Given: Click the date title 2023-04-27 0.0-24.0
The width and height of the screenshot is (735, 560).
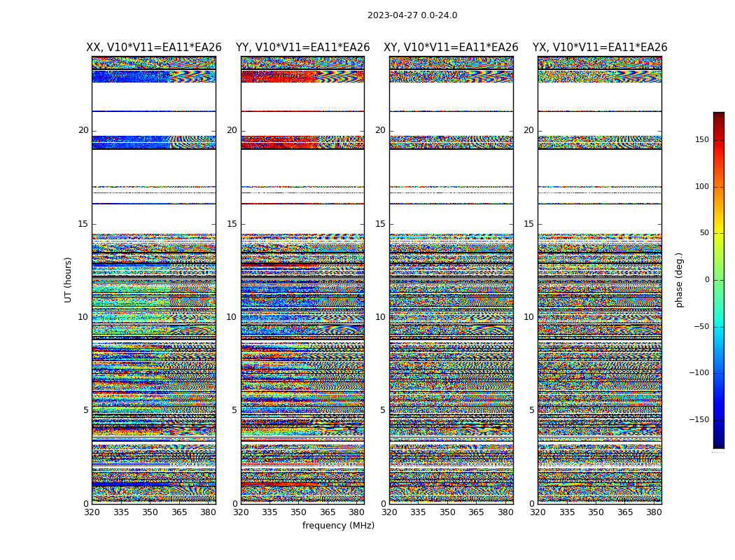Looking at the screenshot, I should click(x=412, y=15).
